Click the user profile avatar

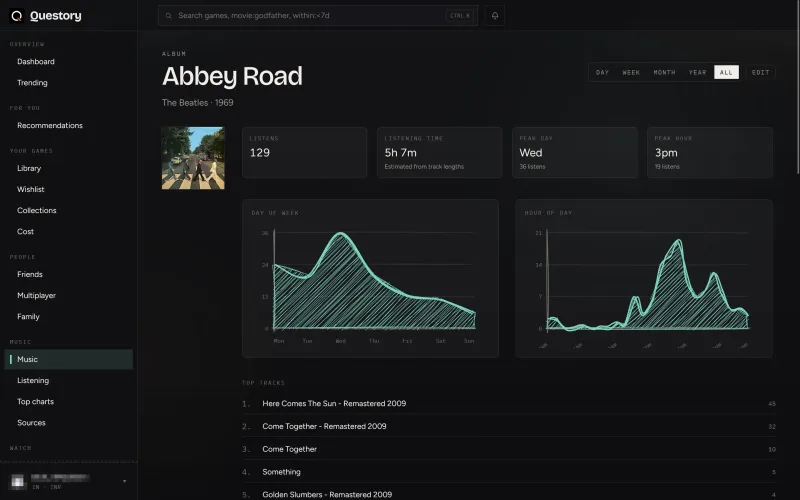coord(18,481)
